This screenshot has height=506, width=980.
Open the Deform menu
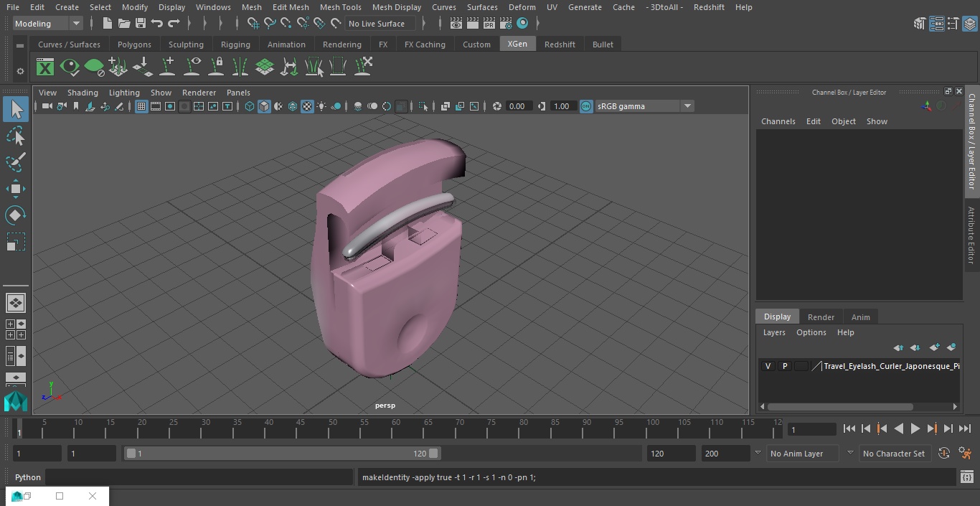point(522,7)
